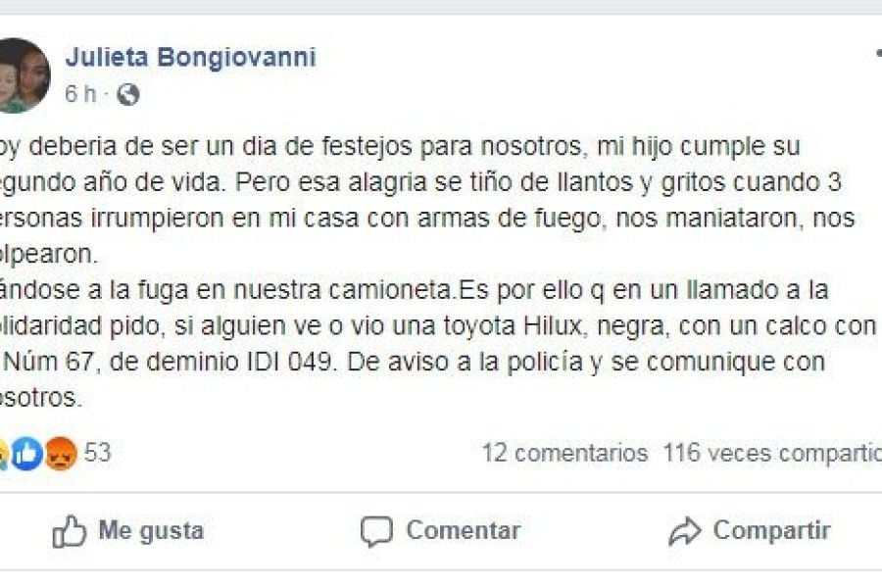Image resolution: width=882 pixels, height=588 pixels.
Task: Click the Comentar speech bubble icon
Action: pos(376,532)
